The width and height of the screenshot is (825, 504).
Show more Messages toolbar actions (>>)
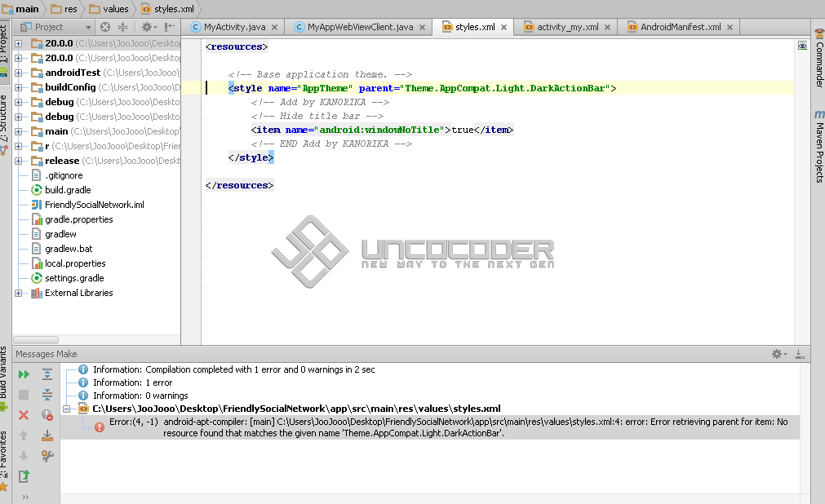(24, 497)
